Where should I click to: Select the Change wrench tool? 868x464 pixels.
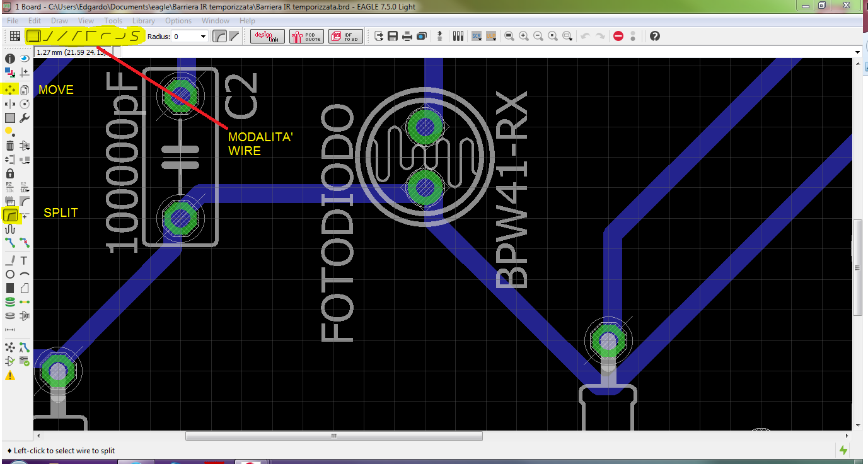25,118
